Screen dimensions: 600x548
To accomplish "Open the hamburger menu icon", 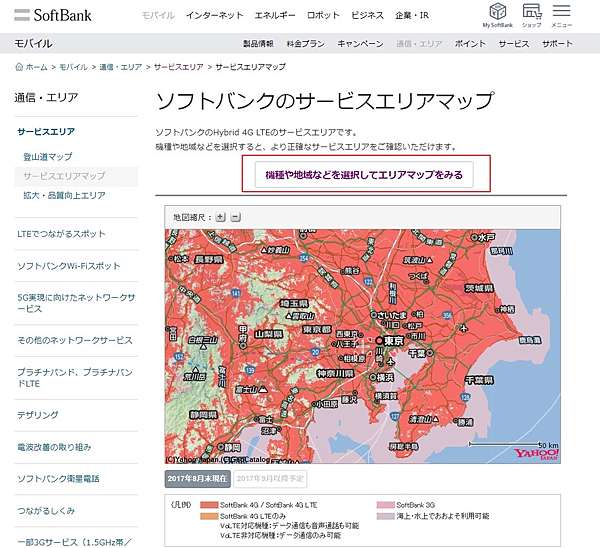I will (x=561, y=15).
